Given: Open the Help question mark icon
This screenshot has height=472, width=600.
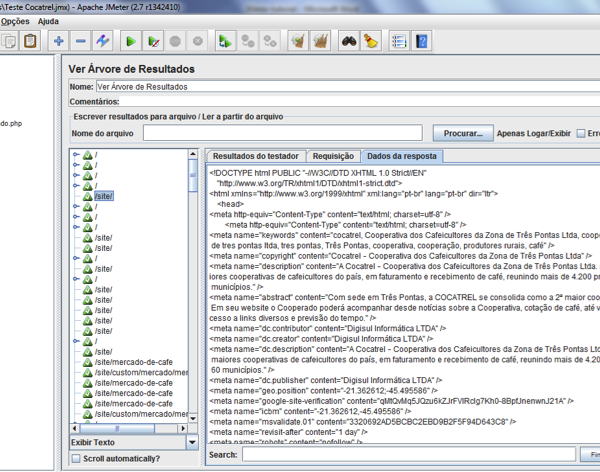Looking at the screenshot, I should (x=421, y=41).
